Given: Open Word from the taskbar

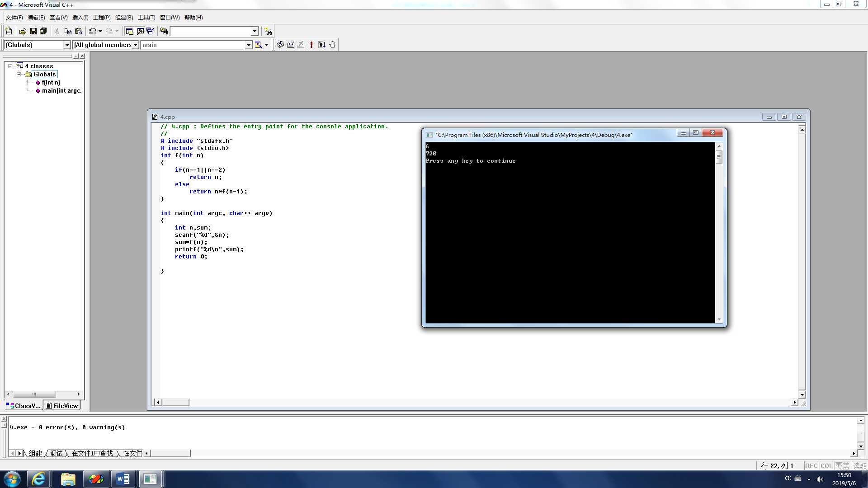Looking at the screenshot, I should tap(123, 479).
